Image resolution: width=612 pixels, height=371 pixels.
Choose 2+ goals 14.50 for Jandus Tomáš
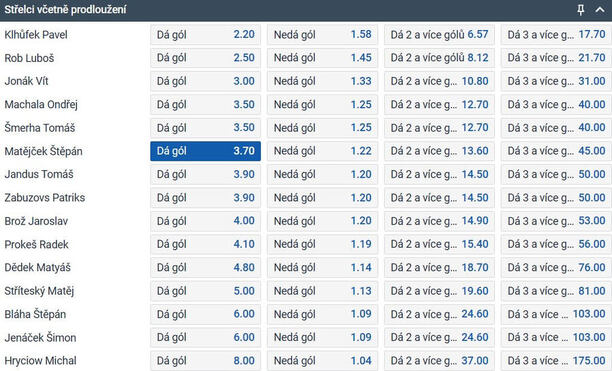[439, 174]
